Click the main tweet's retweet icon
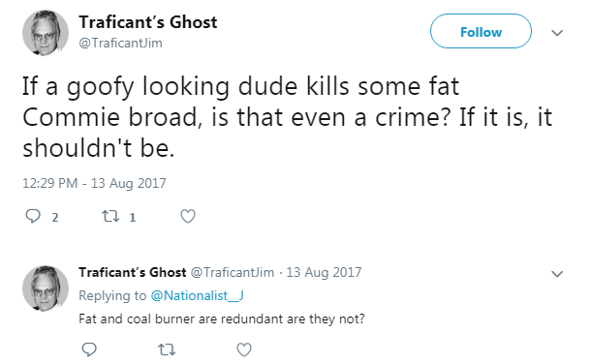This screenshot has width=592, height=364. coord(110,216)
